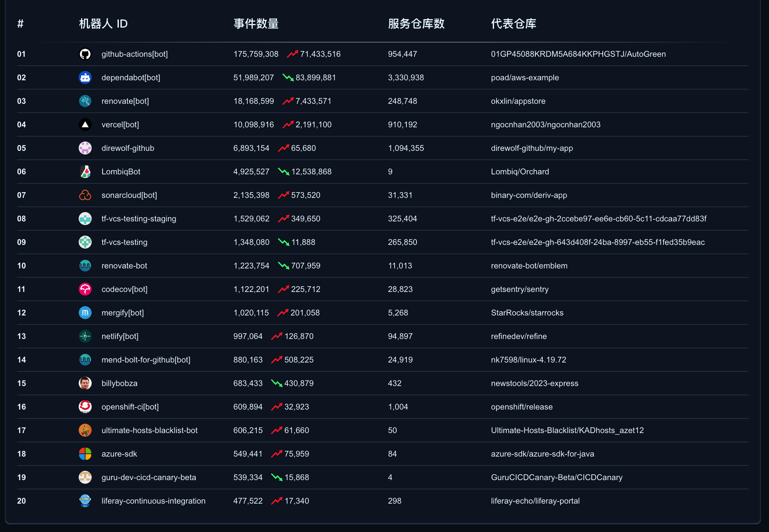
Task: Open repository Lombiq/Orchard
Action: click(x=520, y=172)
